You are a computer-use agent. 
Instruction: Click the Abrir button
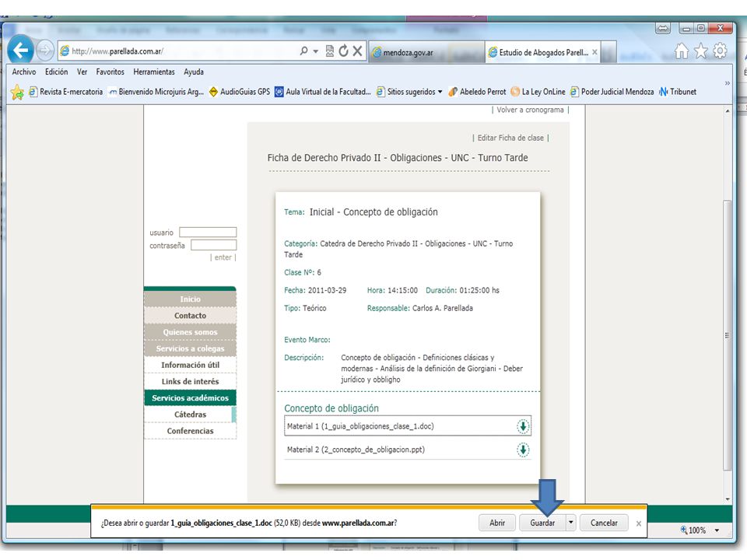(x=497, y=523)
